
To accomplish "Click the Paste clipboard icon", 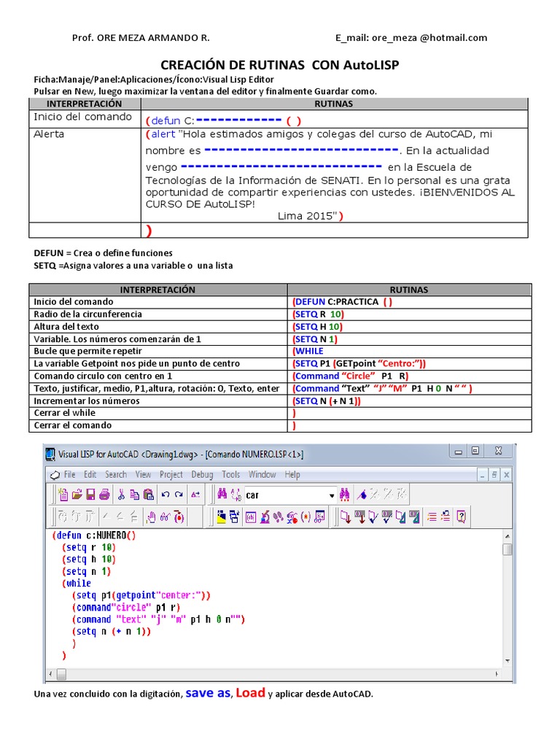I will [x=149, y=495].
